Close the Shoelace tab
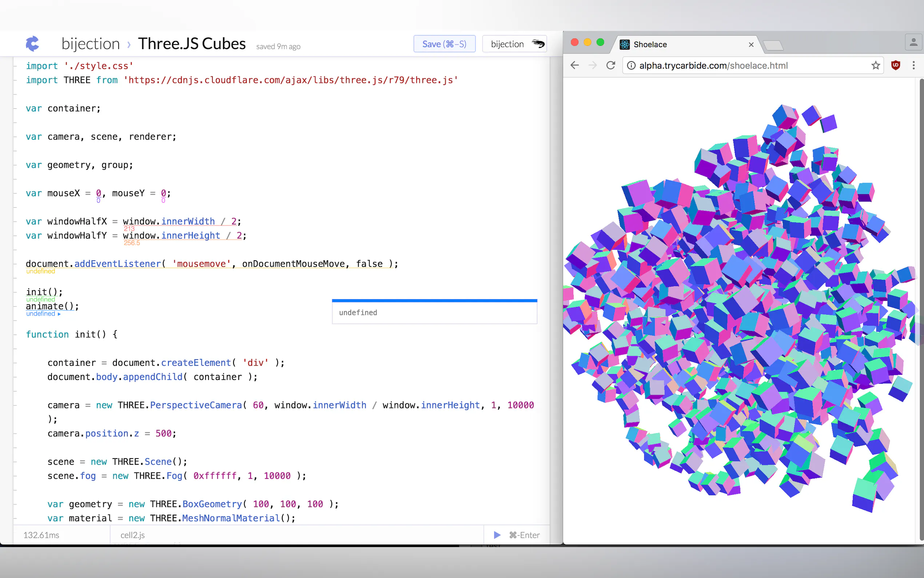 click(751, 45)
